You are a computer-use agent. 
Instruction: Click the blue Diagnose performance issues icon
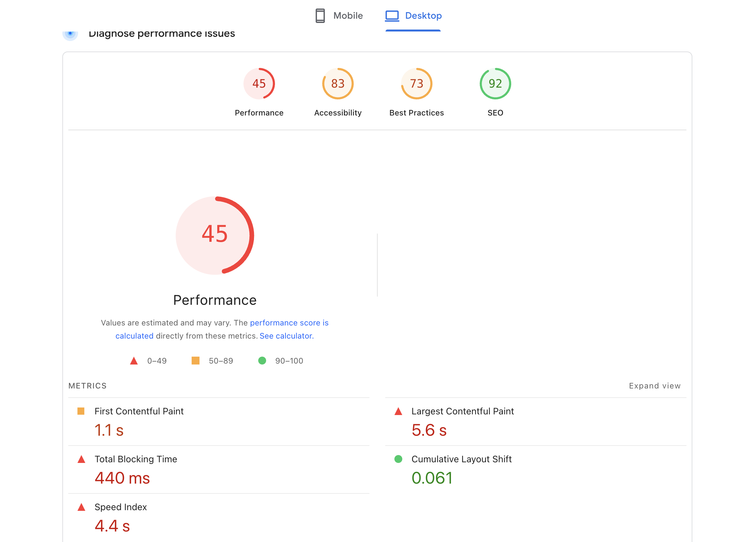click(x=70, y=34)
